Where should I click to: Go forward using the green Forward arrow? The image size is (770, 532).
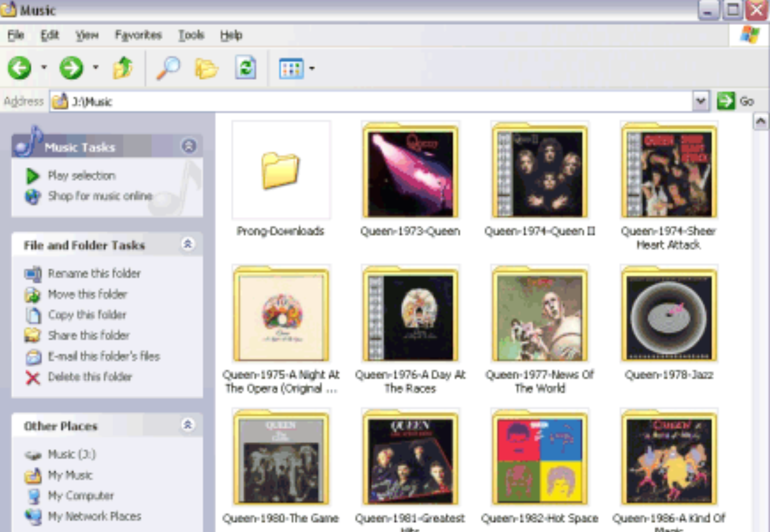(71, 68)
